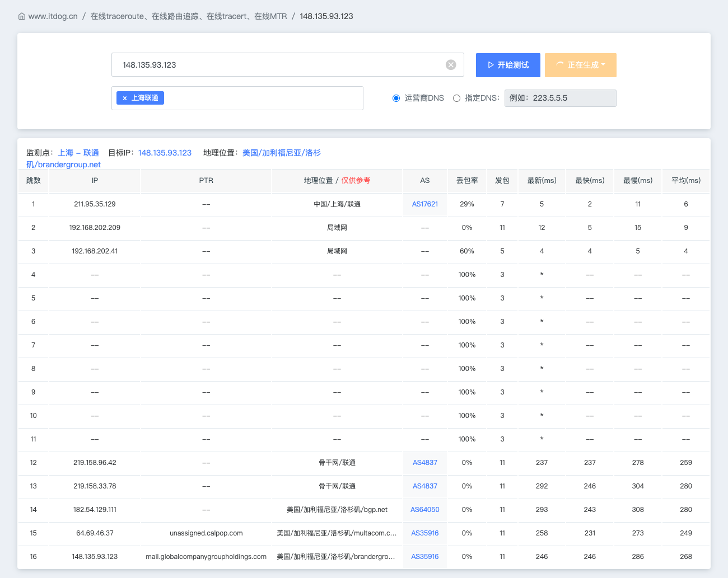Click PTR unassigned.calpop.com

(x=206, y=533)
